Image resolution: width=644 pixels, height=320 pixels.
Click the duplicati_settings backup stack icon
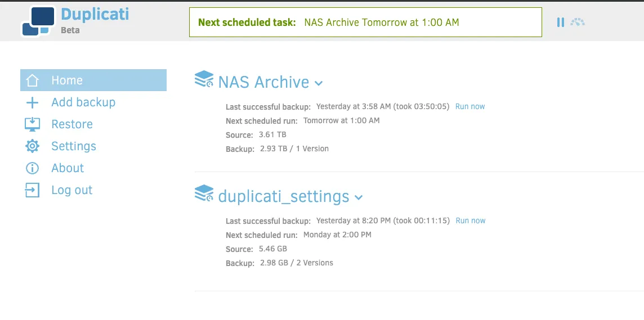pyautogui.click(x=204, y=193)
